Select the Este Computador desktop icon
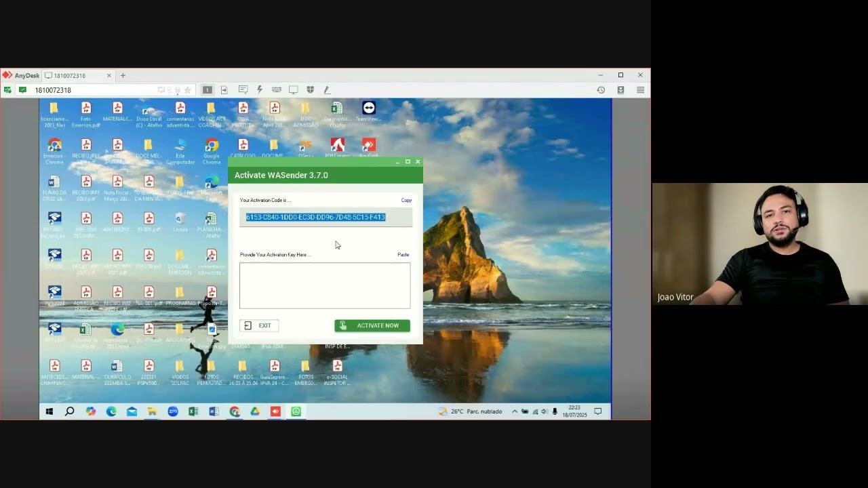This screenshot has height=488, width=868. coord(180,152)
